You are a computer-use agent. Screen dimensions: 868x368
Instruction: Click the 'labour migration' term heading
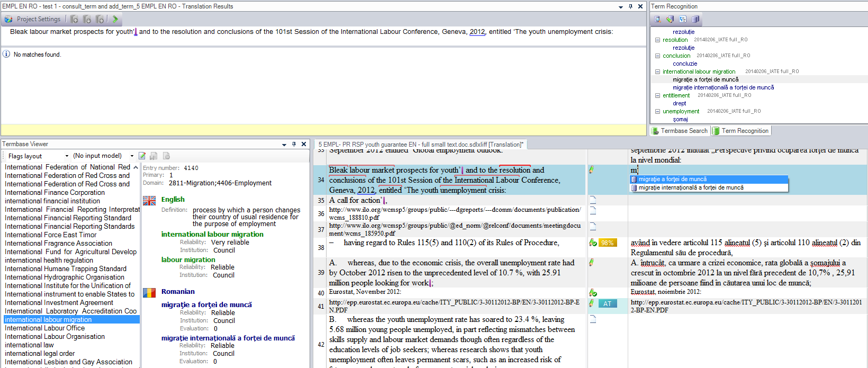pyautogui.click(x=188, y=259)
